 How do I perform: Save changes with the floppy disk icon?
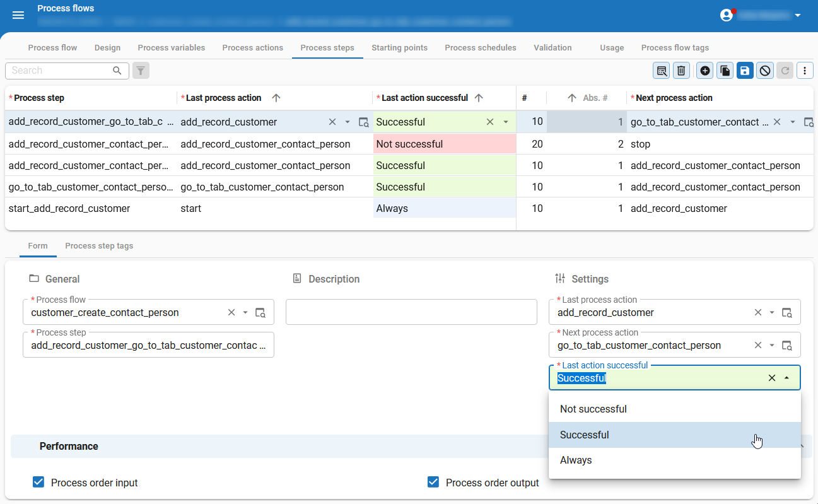click(x=745, y=71)
